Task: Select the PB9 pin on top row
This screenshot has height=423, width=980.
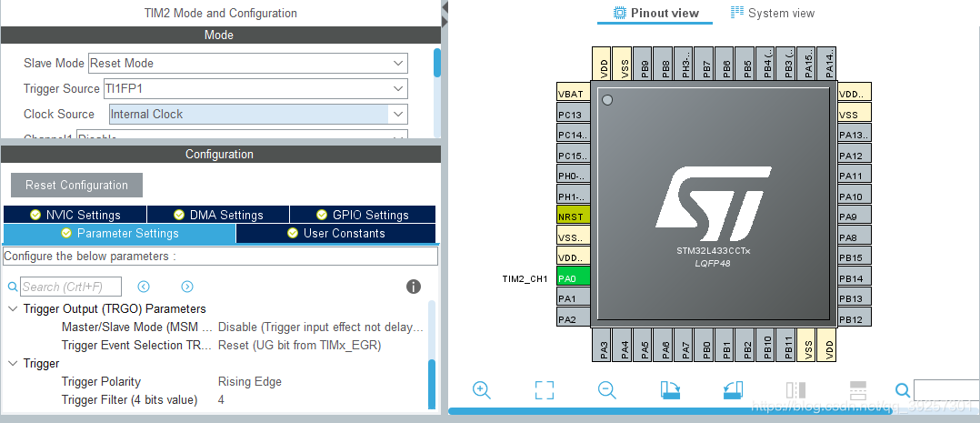Action: [x=644, y=64]
